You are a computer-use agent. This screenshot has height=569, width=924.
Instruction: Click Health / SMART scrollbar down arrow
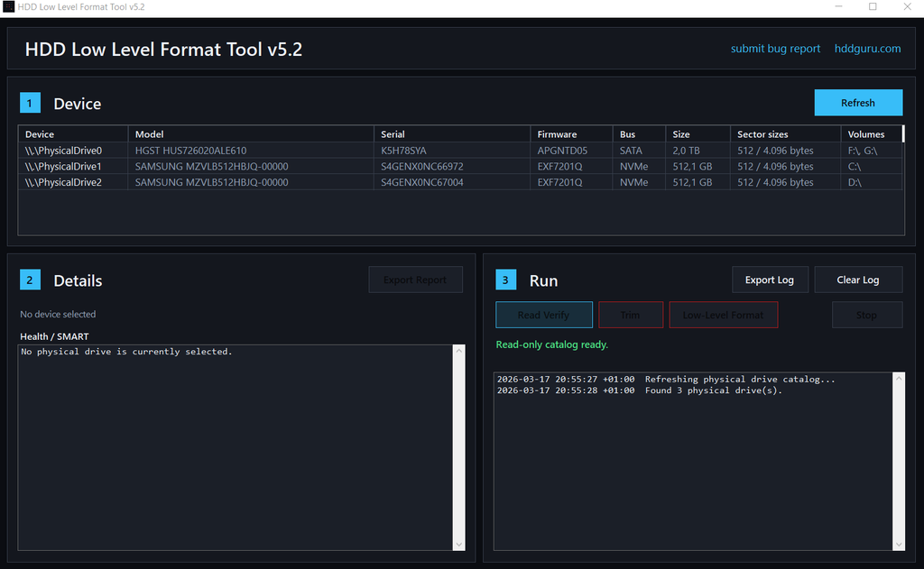[459, 545]
